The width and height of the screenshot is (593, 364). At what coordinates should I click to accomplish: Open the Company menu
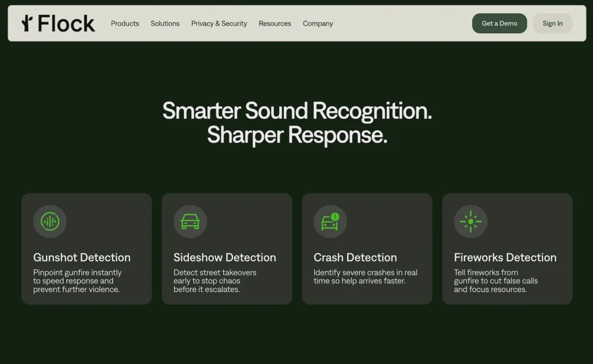click(318, 23)
